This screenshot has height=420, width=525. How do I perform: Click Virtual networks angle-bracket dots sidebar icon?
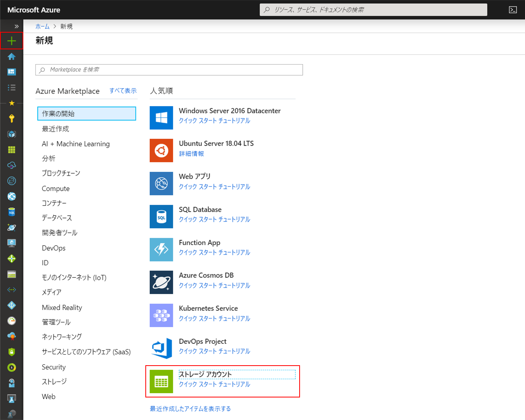point(12,290)
